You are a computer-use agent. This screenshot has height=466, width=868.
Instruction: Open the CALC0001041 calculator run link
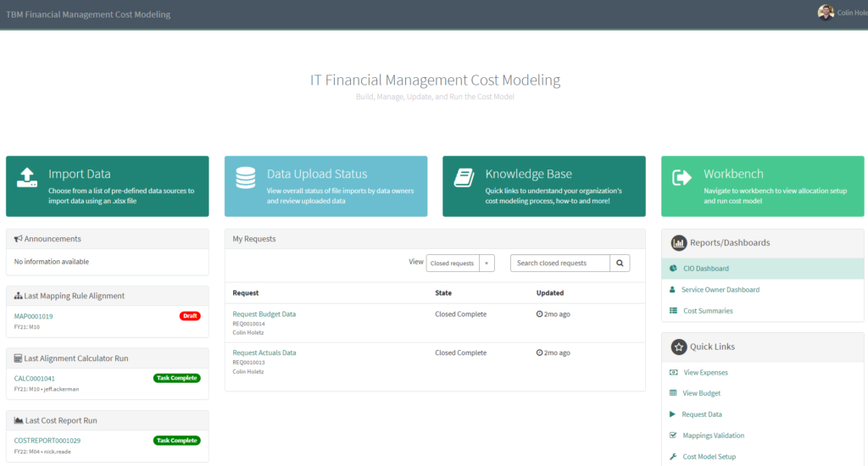pos(35,379)
